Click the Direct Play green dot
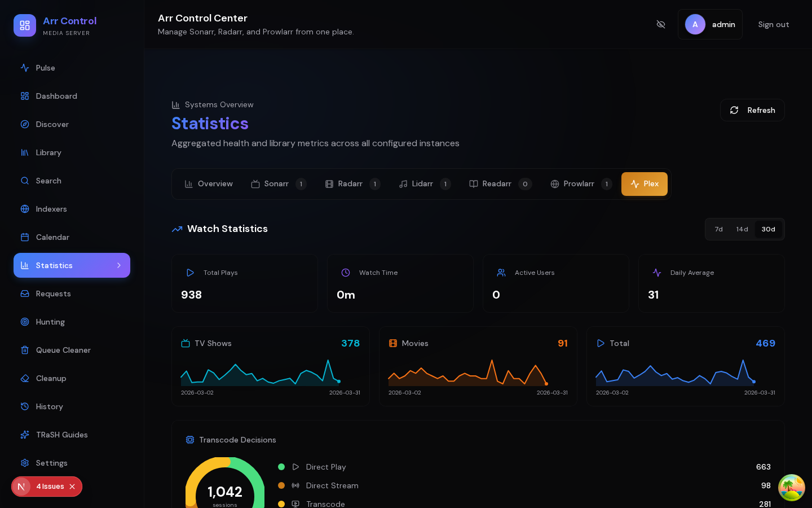812x508 pixels. pyautogui.click(x=281, y=467)
